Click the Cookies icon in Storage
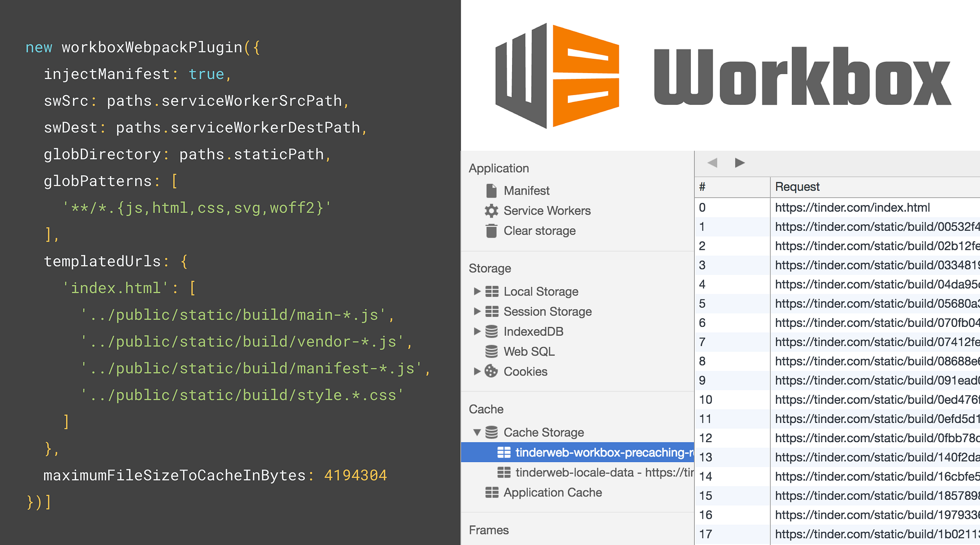The height and width of the screenshot is (545, 980). (491, 372)
